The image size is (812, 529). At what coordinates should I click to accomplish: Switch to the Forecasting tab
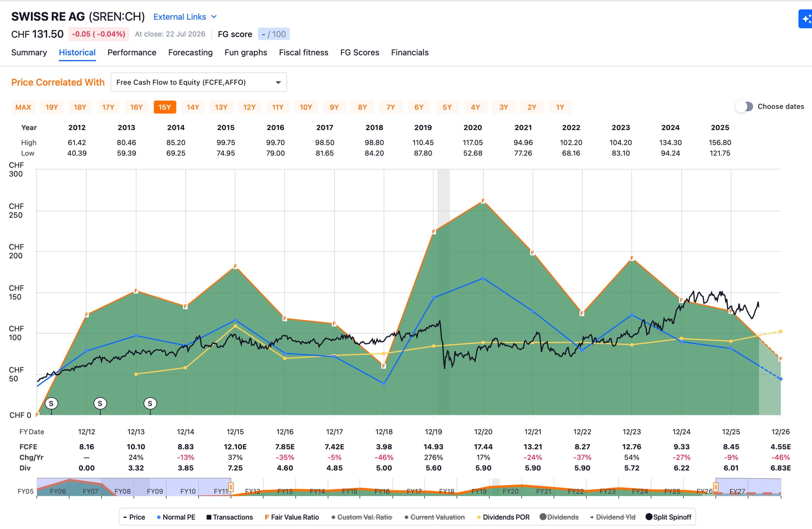[x=190, y=52]
